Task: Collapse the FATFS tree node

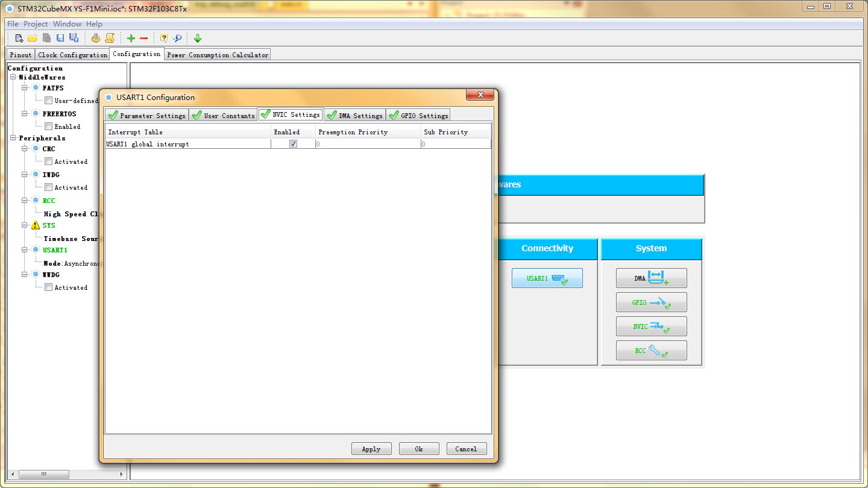Action: coord(25,88)
